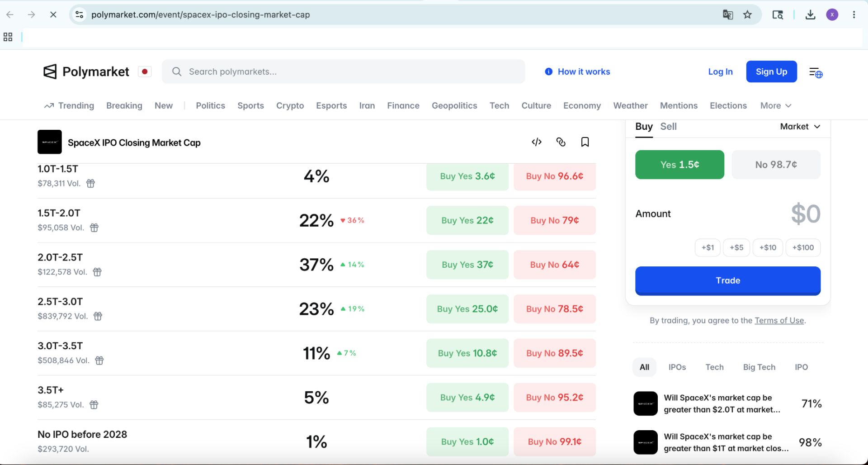Add +$1 to the amount
This screenshot has height=465, width=868.
click(x=708, y=247)
